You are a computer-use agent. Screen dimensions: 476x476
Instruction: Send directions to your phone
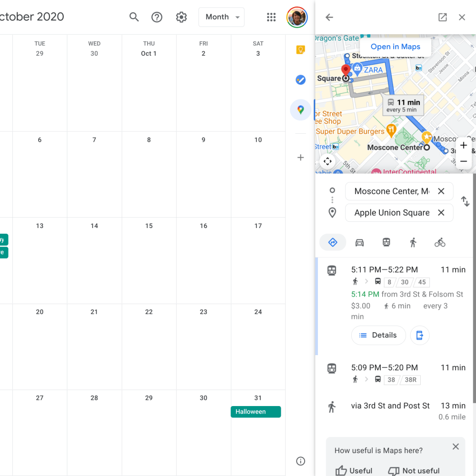419,335
